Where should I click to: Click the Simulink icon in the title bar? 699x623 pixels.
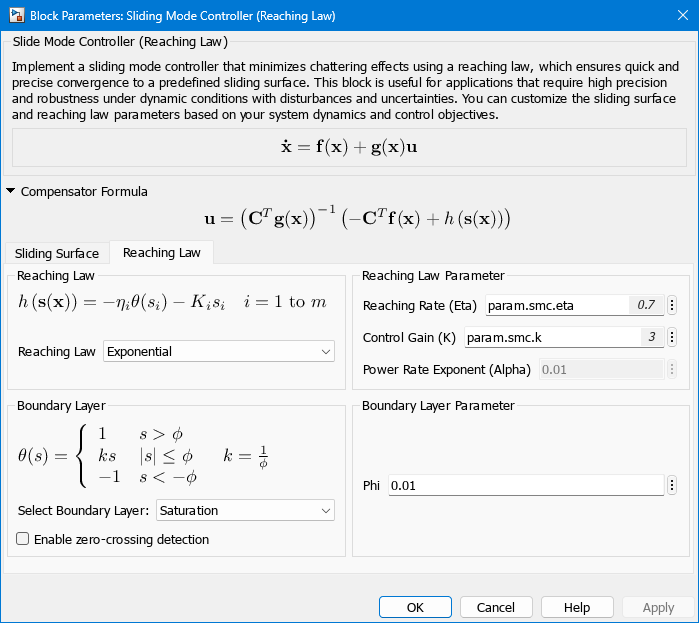14,16
